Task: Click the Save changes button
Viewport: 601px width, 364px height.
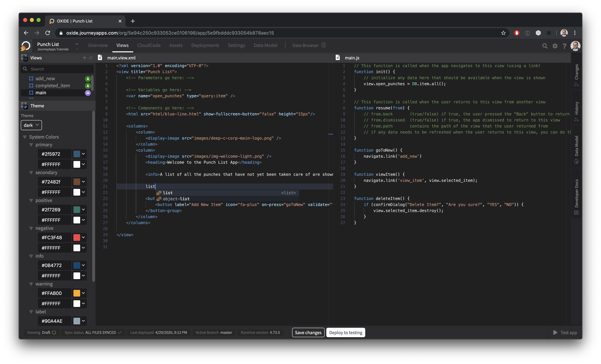Action: coord(308,332)
